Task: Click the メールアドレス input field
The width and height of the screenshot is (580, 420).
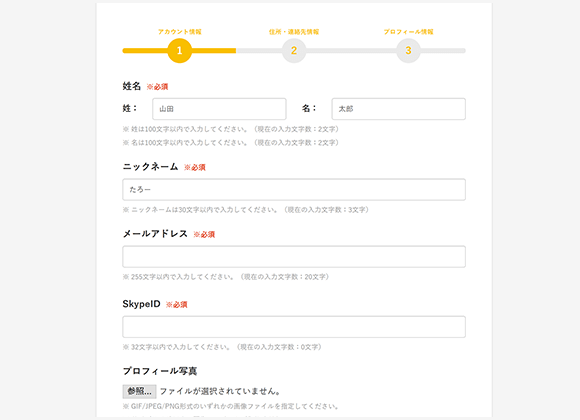Action: click(294, 256)
